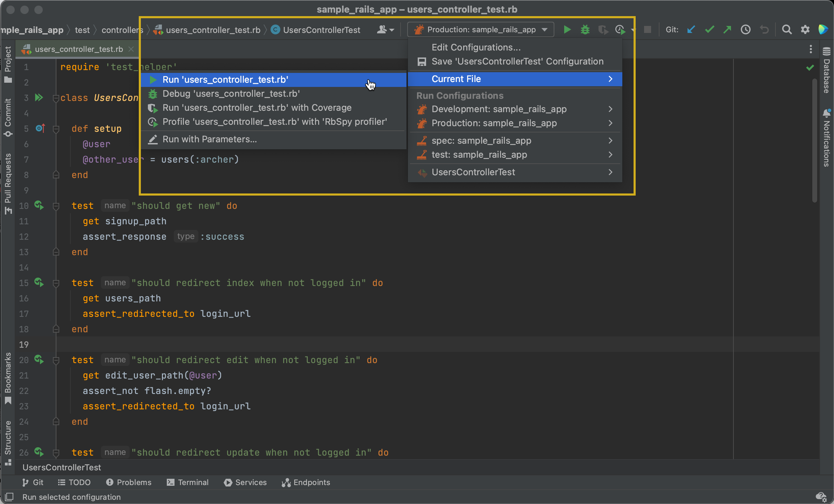Image resolution: width=834 pixels, height=504 pixels.
Task: Click the test breadcrumb in navigation bar
Action: (x=82, y=30)
